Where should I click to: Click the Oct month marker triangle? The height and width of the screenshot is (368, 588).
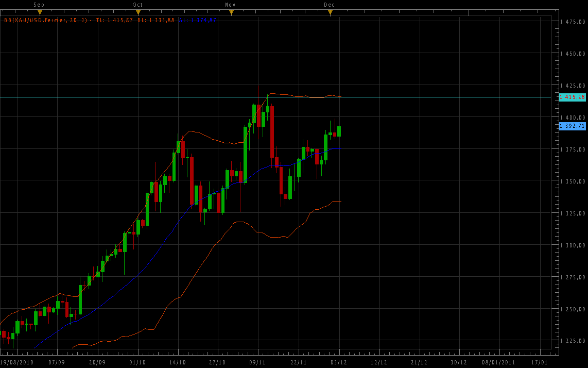[138, 12]
